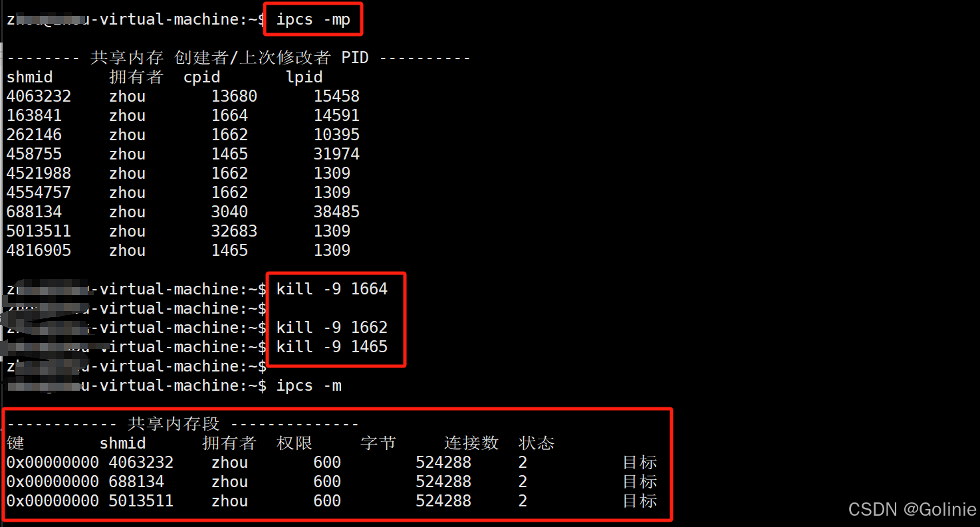This screenshot has height=527, width=980.
Task: Click the 'kill -9 1662' command
Action: [x=332, y=328]
